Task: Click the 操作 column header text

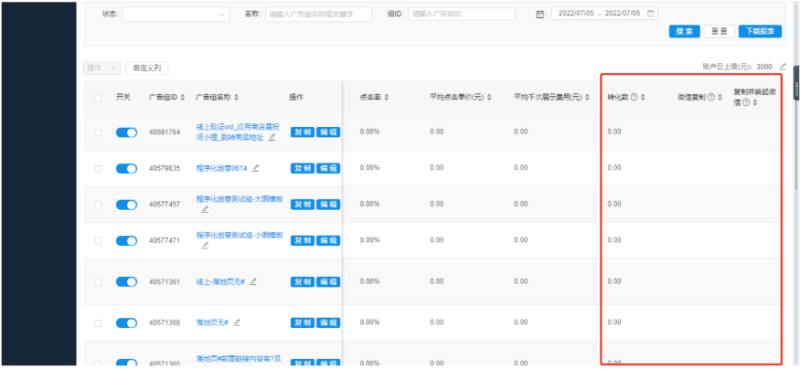Action: tap(296, 97)
